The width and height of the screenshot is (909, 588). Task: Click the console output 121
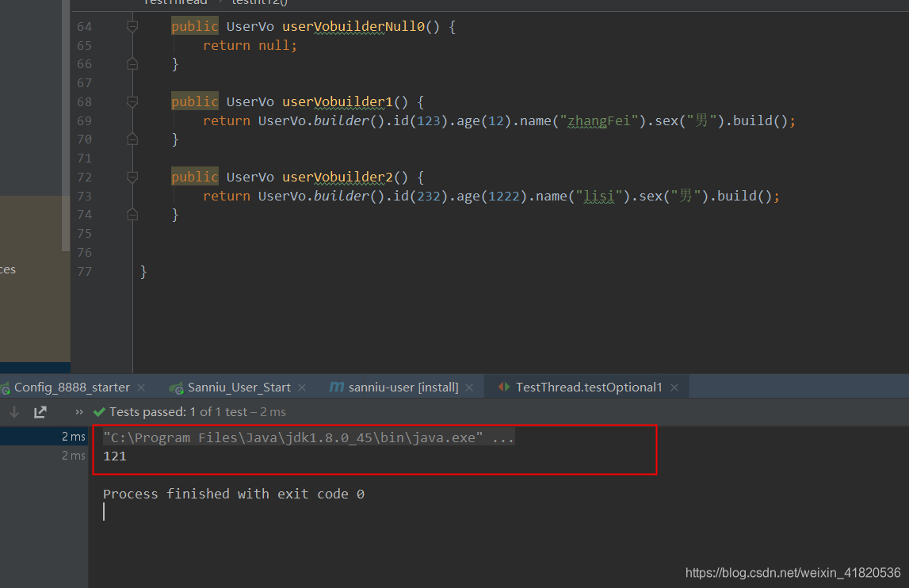click(x=115, y=456)
